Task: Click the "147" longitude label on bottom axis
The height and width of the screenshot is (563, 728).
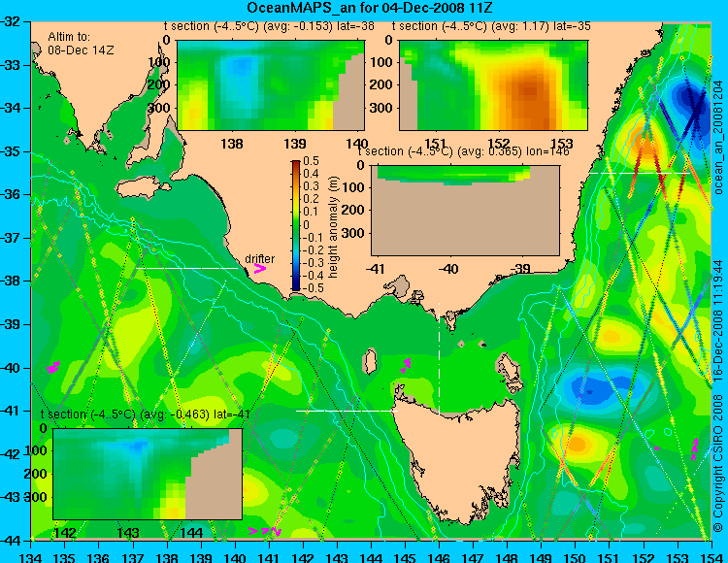Action: [473, 557]
